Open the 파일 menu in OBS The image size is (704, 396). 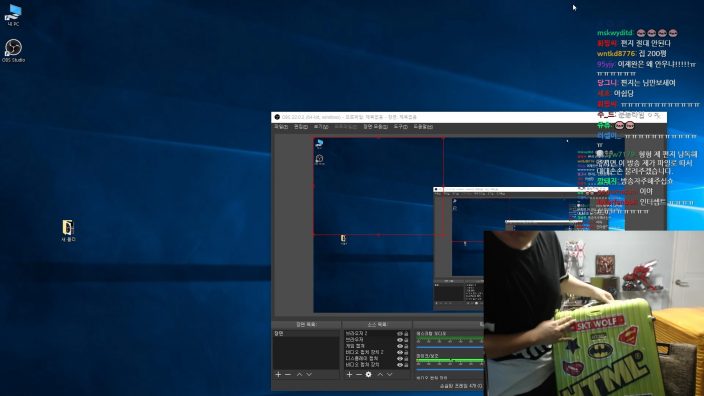point(281,127)
